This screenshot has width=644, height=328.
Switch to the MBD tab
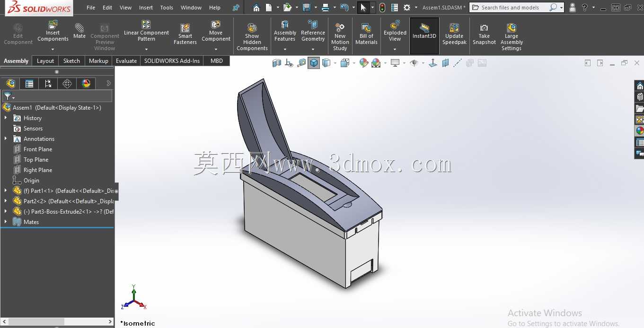coord(217,60)
